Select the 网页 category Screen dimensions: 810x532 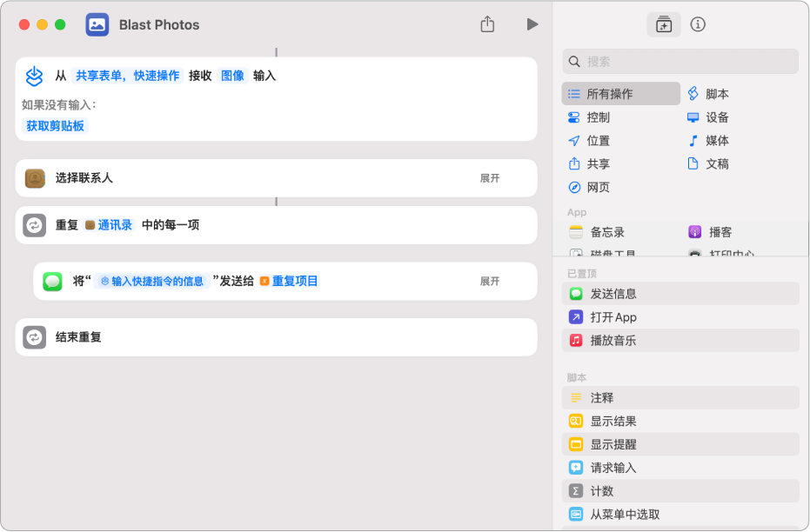click(589, 187)
